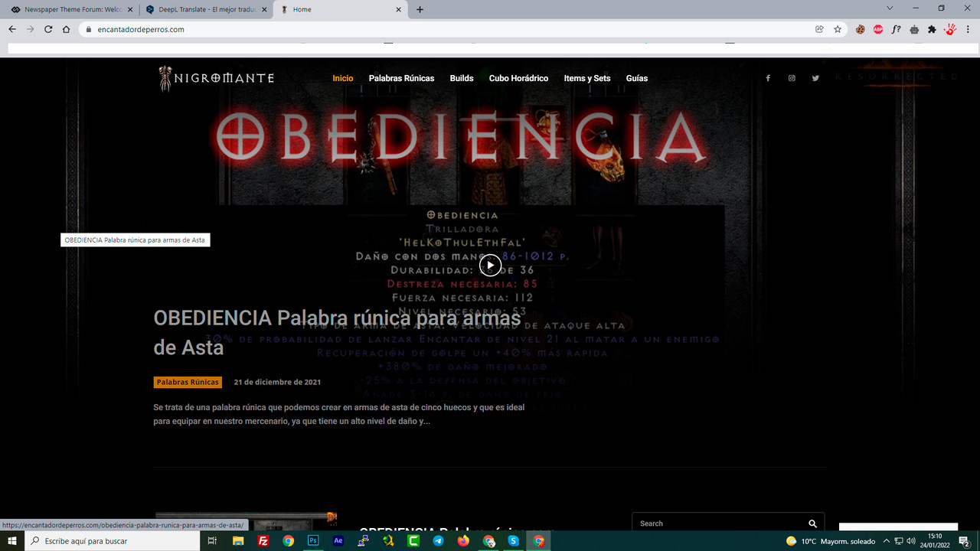Open the red hand extension
Screen dimensions: 980x551
click(950, 29)
